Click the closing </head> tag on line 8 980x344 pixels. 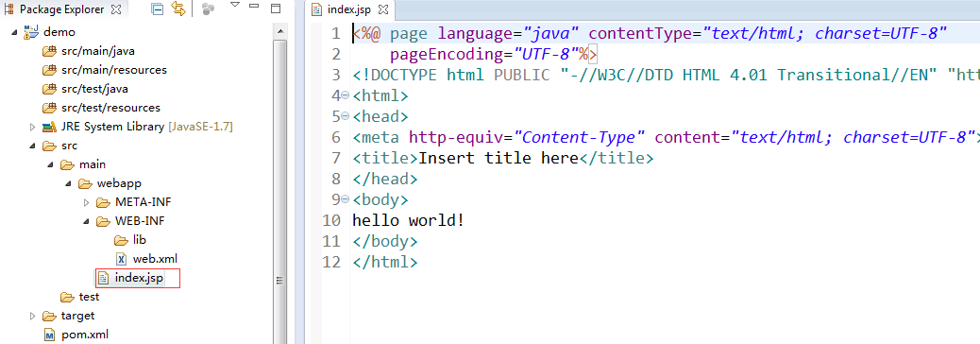point(385,179)
